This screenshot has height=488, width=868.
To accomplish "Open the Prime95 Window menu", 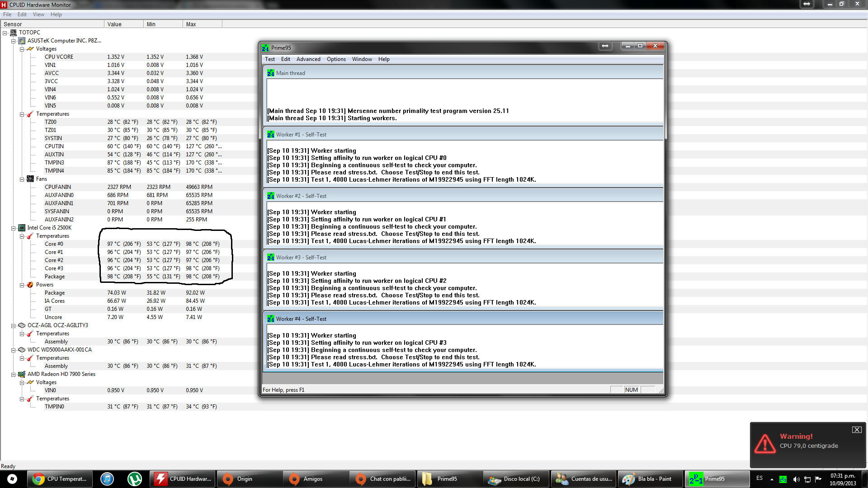I will 362,59.
